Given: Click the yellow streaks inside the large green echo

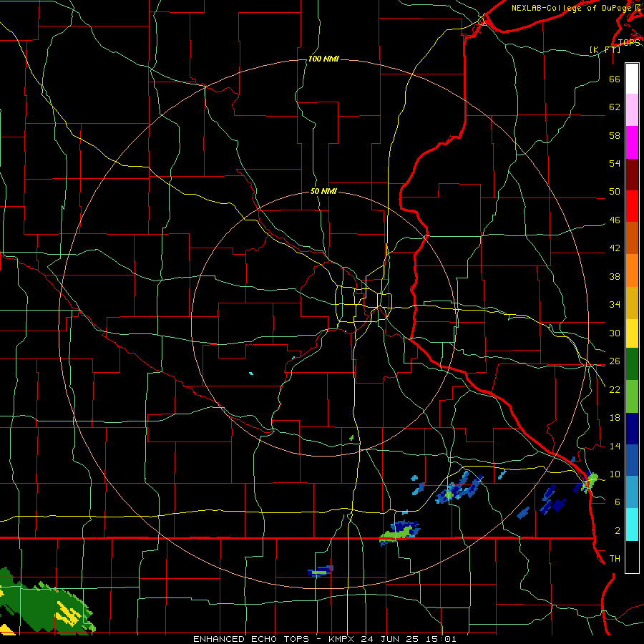Looking at the screenshot, I should coord(68,613).
